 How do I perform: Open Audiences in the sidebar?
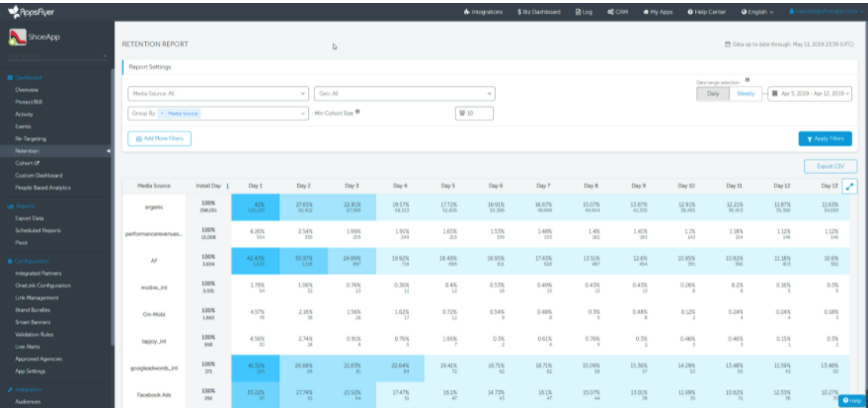tap(28, 402)
